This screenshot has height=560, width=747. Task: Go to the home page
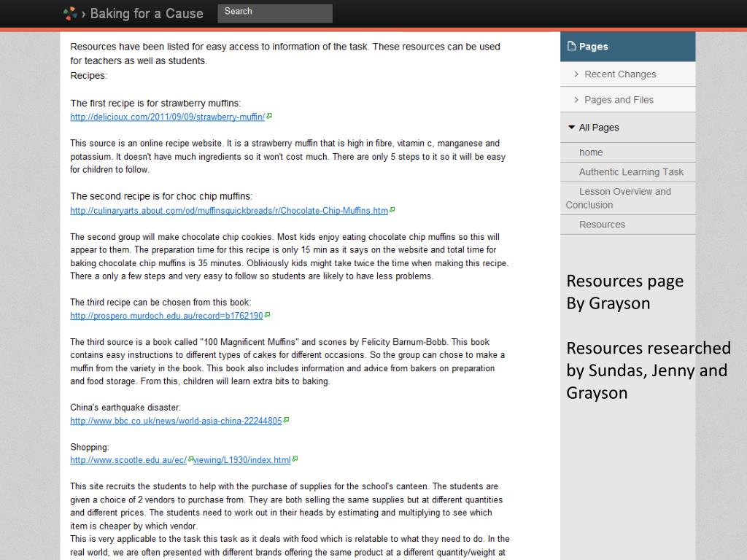591,152
